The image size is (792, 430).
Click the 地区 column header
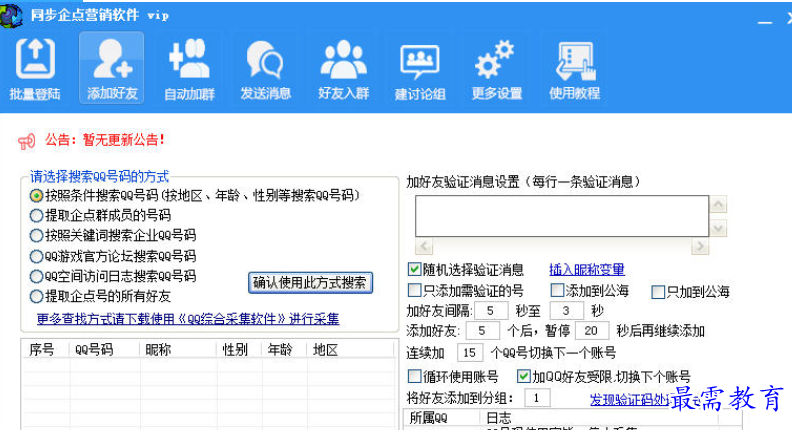point(350,350)
